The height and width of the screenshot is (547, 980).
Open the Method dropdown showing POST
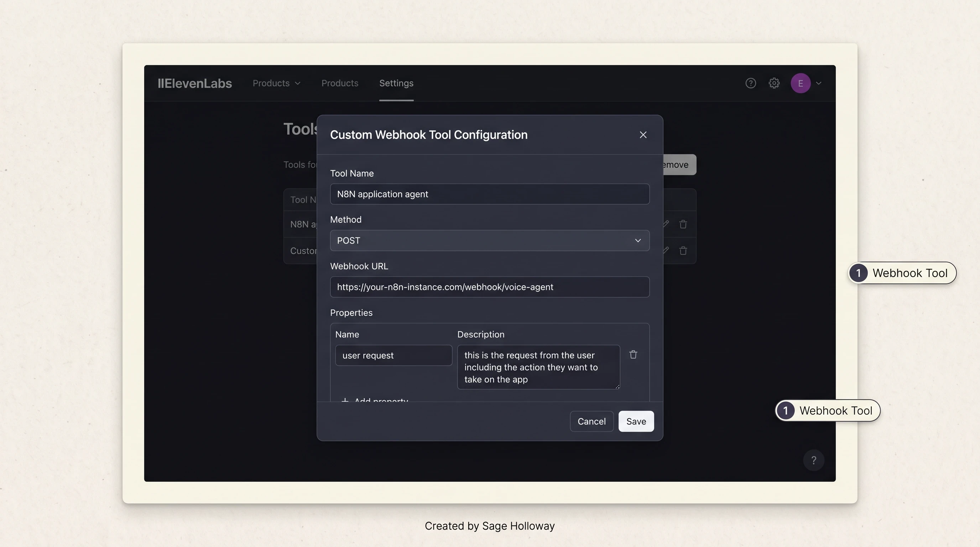point(490,240)
